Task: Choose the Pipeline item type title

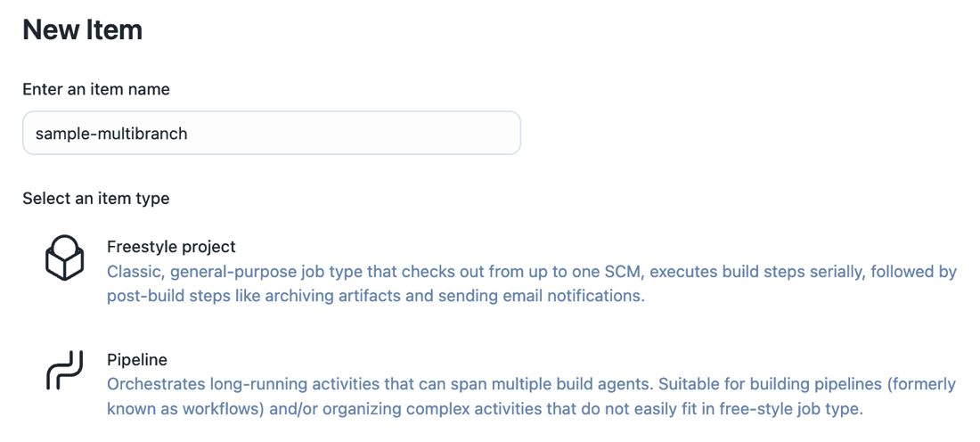Action: coord(137,360)
